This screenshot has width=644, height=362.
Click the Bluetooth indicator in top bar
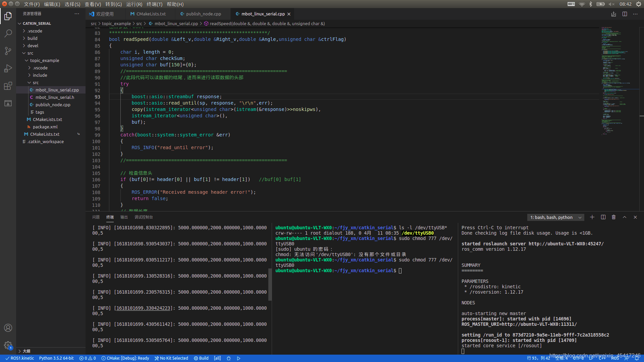(x=591, y=4)
